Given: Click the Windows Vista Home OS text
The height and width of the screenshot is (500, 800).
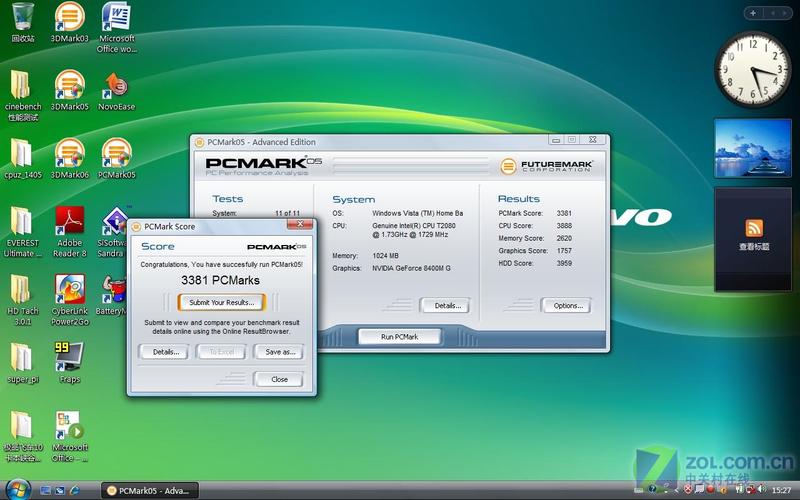Looking at the screenshot, I should point(417,213).
